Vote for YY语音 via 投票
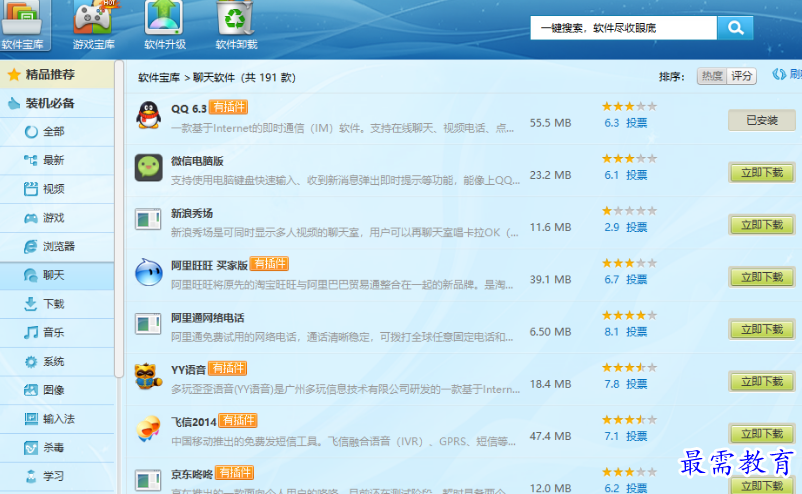Screen dimensions: 802x494 click(x=637, y=384)
